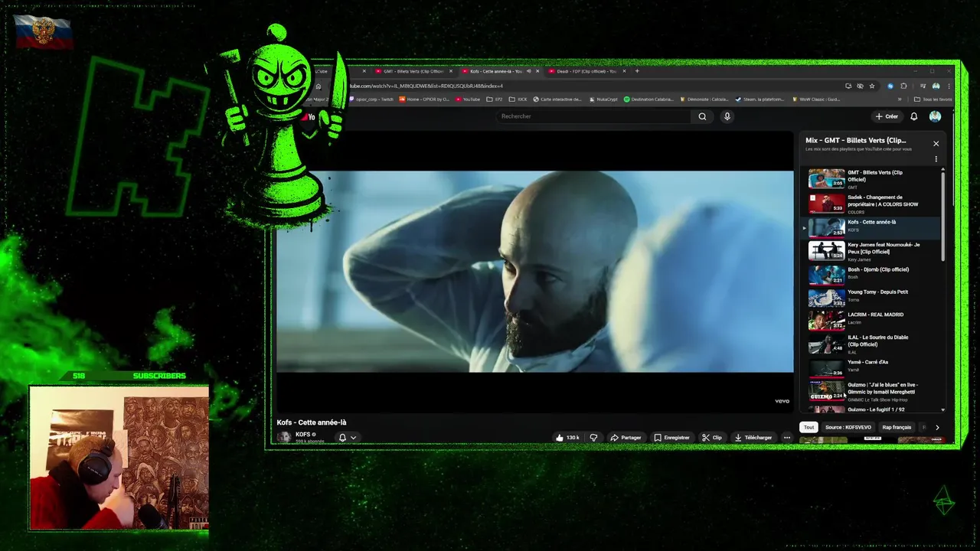
Task: Bookmark this page with the star icon
Action: click(871, 86)
